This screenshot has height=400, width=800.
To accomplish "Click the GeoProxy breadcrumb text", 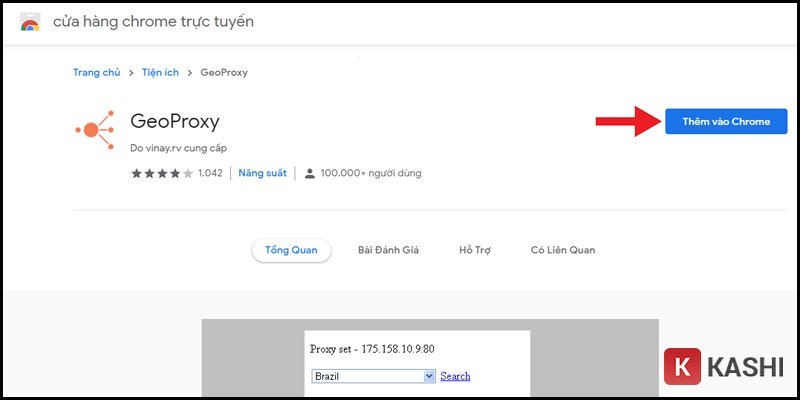I will tap(224, 72).
